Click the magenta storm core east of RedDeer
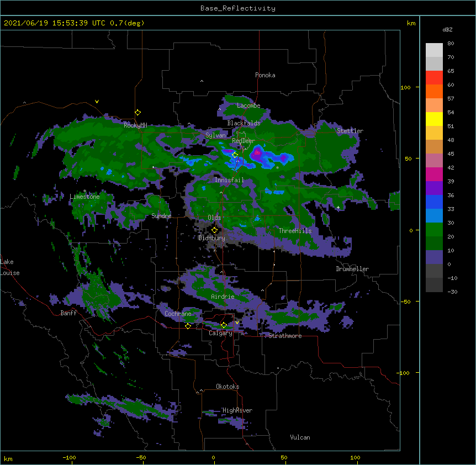476x465 pixels. tap(257, 152)
